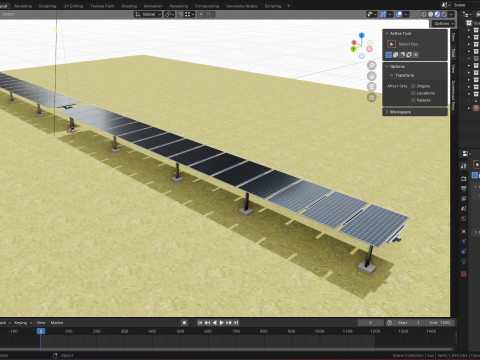
Task: Switch to the Shading workspace tab
Action: [x=129, y=6]
